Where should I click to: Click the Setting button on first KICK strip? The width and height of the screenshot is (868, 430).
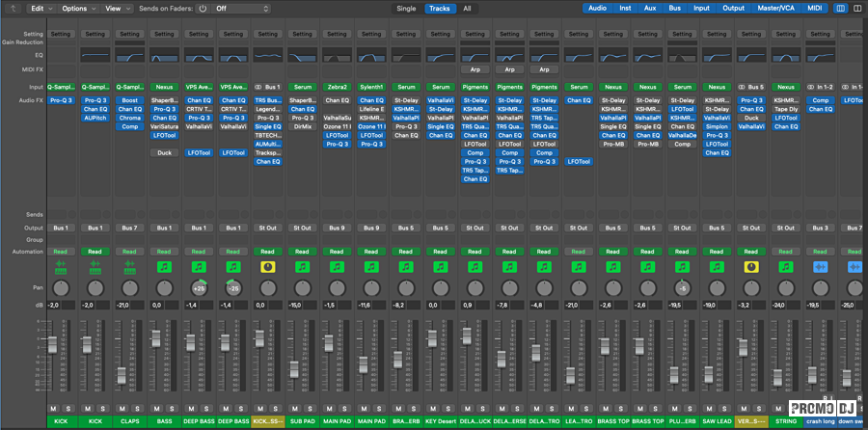click(60, 34)
